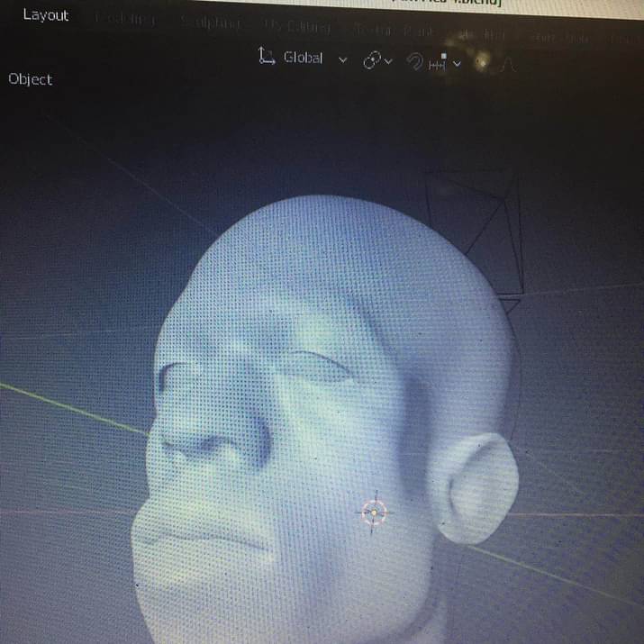
Task: Click the ear of the head model
Action: (x=476, y=486)
